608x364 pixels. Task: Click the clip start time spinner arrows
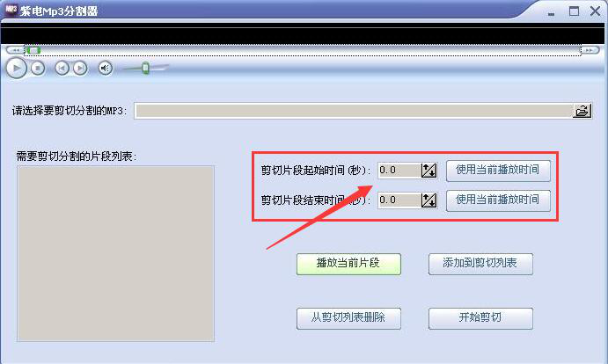(429, 171)
